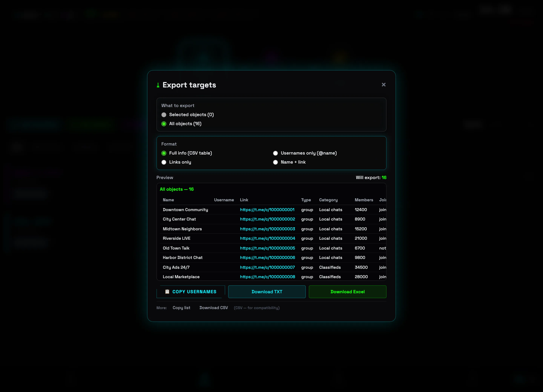
Task: Click the 21000 members value
Action: click(x=361, y=238)
